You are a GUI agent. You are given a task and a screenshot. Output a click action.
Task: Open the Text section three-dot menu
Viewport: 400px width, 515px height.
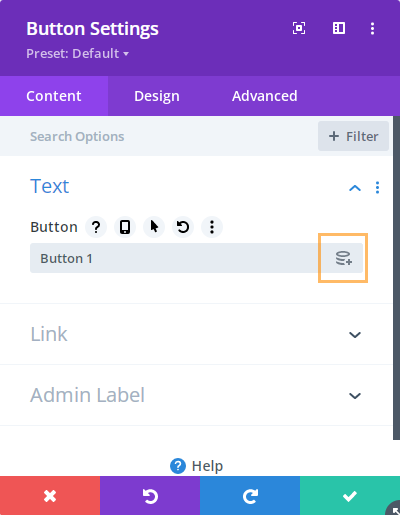tap(377, 188)
